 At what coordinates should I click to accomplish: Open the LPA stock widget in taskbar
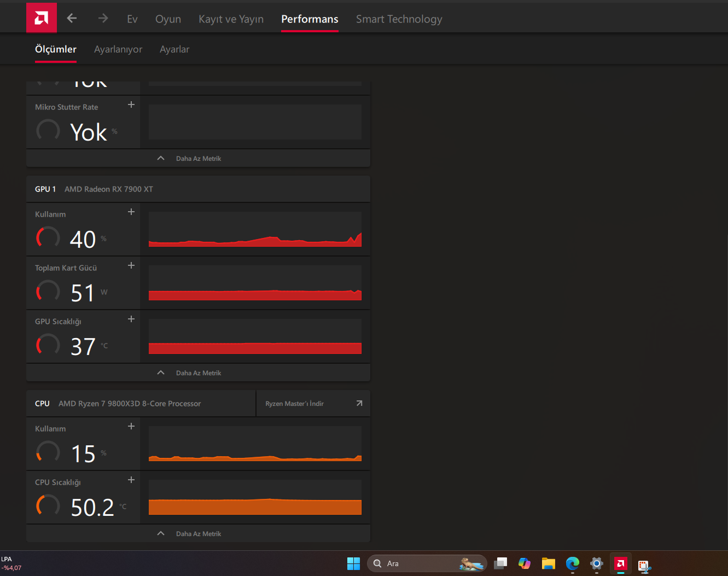click(11, 563)
